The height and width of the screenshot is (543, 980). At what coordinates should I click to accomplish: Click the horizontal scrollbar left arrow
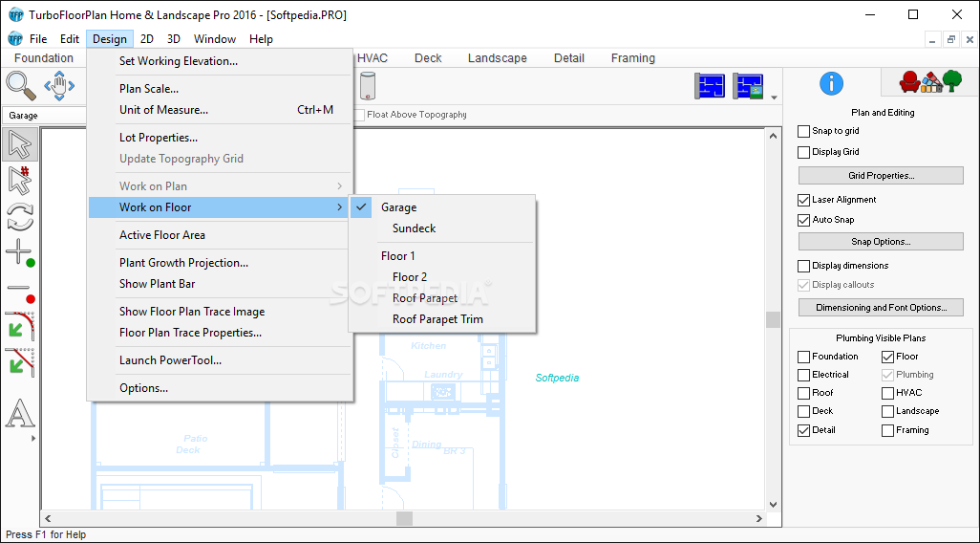pos(48,518)
